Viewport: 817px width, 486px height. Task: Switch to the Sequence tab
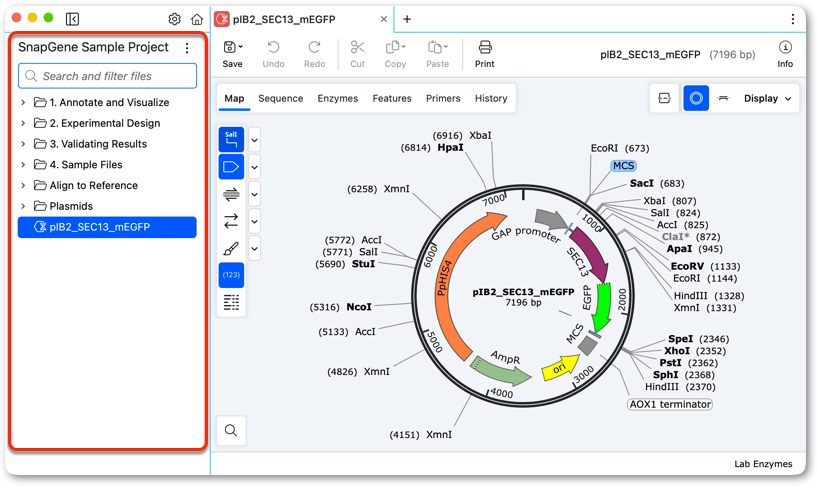point(280,98)
